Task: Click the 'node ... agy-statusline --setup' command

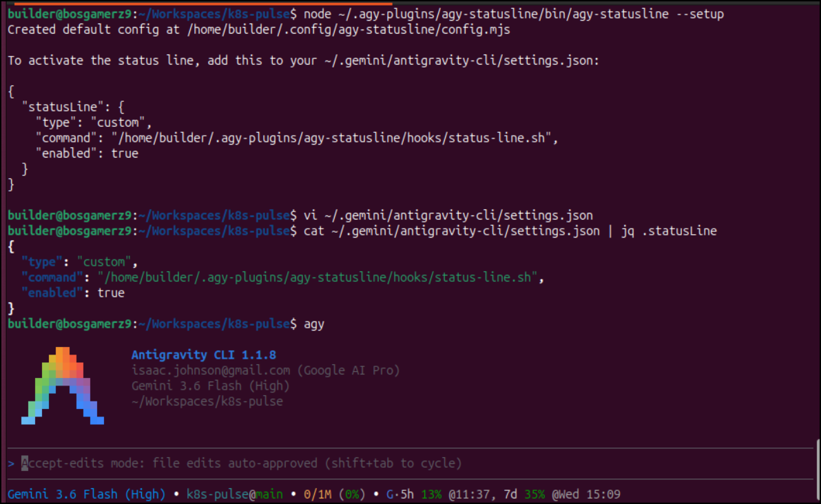Action: (x=514, y=14)
